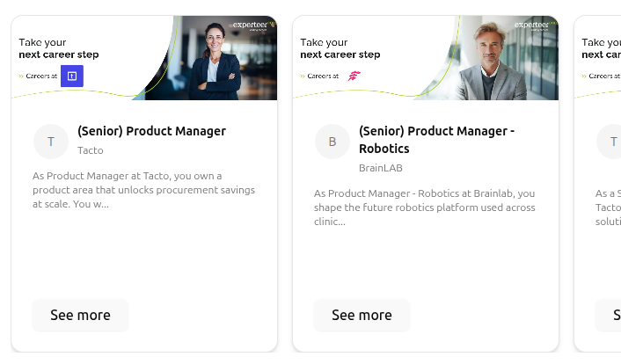Image resolution: width=621 pixels, height=364 pixels.
Task: Click the chevron before 'Careers at' on Brainlab banner
Action: [x=303, y=76]
